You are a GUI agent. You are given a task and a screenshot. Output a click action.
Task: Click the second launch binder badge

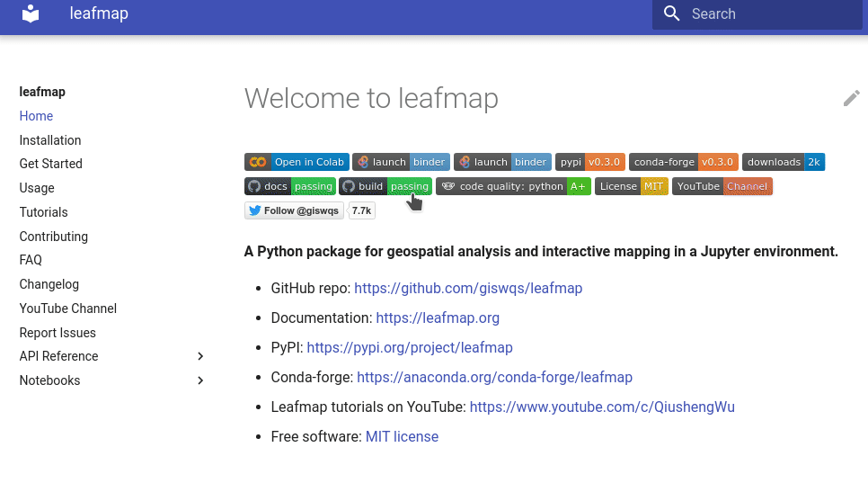[x=502, y=162]
